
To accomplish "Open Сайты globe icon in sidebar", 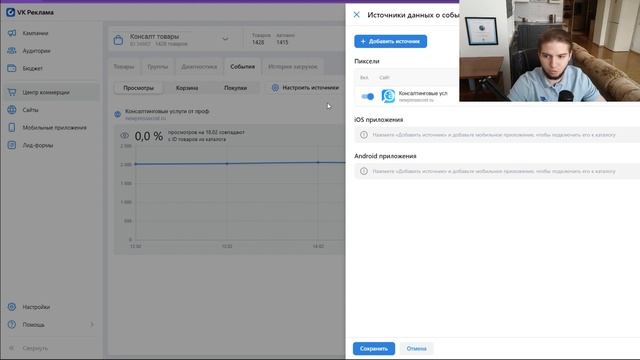I will point(12,110).
